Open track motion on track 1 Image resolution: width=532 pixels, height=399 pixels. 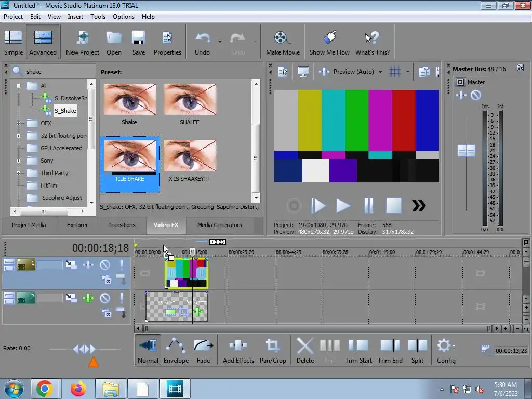(71, 264)
